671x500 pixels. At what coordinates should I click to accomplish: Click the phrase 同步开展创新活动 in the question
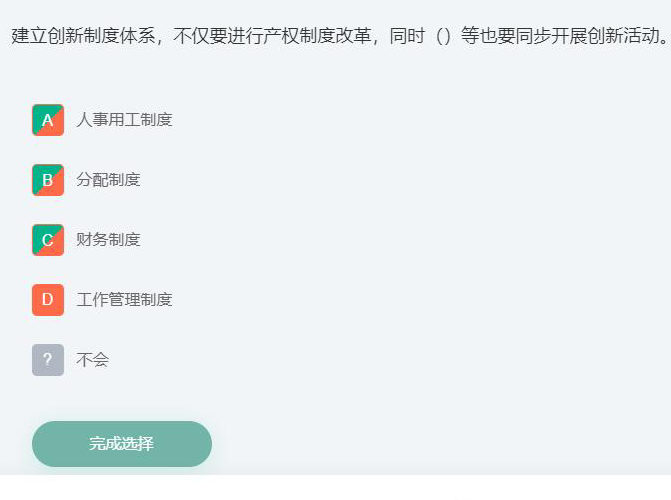[x=588, y=36]
